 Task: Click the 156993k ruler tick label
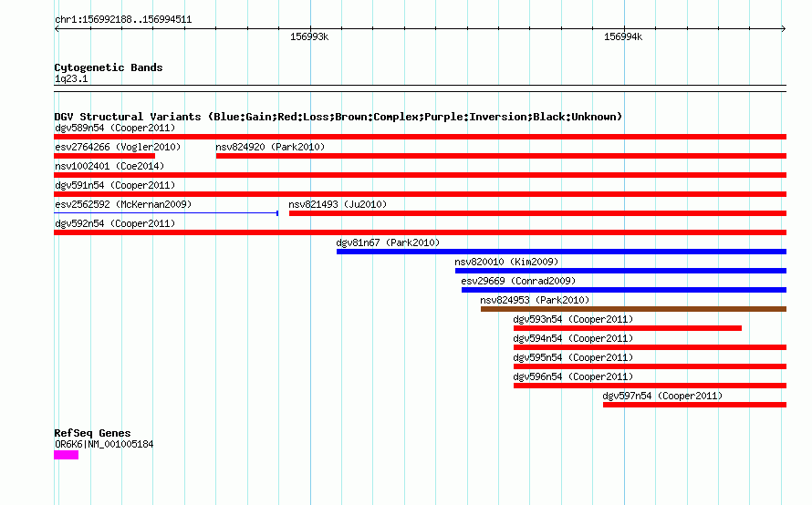tap(309, 36)
